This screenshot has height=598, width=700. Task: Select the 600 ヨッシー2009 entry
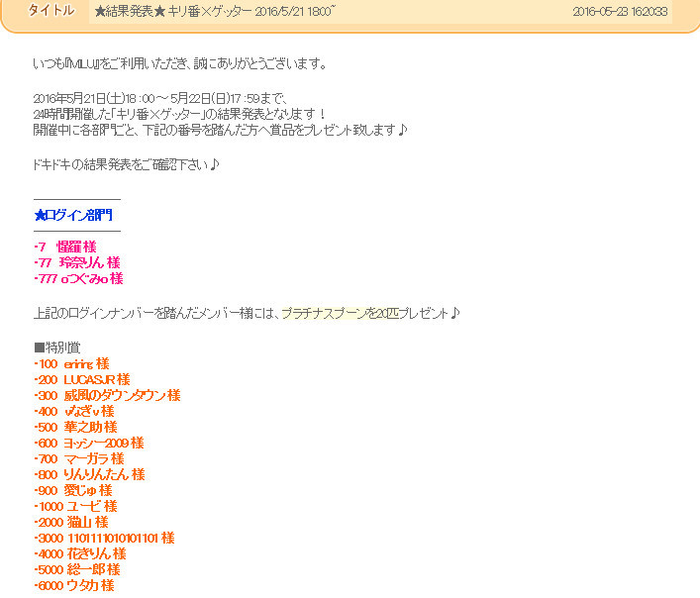pos(89,443)
